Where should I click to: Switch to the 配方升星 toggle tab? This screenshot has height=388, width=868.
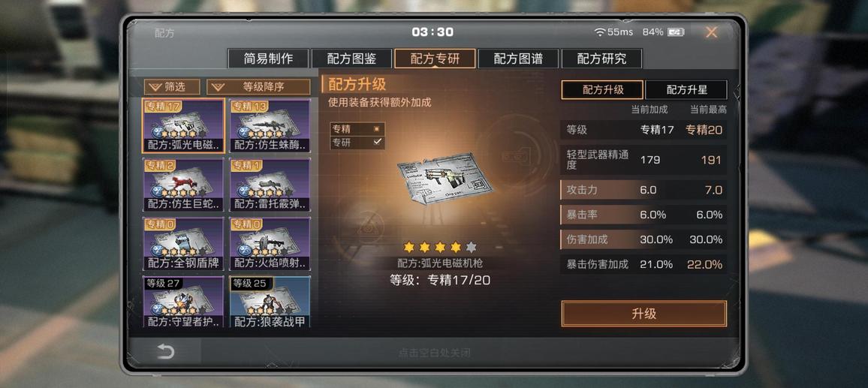coord(686,89)
